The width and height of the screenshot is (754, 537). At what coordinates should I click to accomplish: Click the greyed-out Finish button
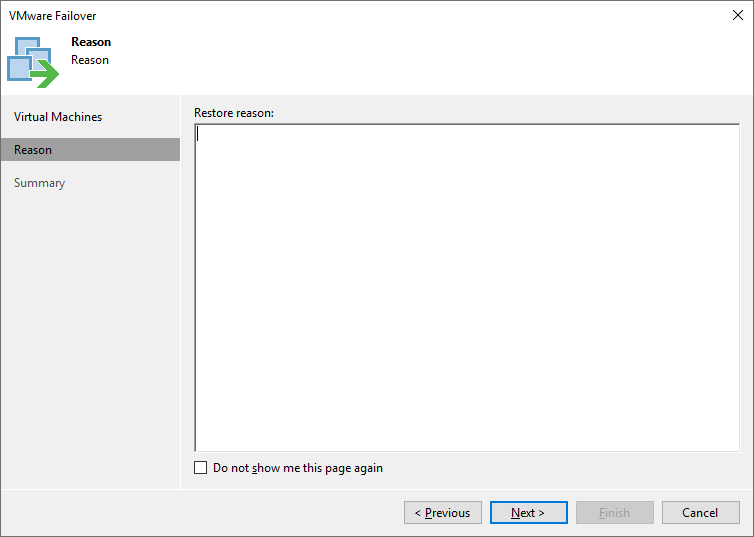click(614, 513)
